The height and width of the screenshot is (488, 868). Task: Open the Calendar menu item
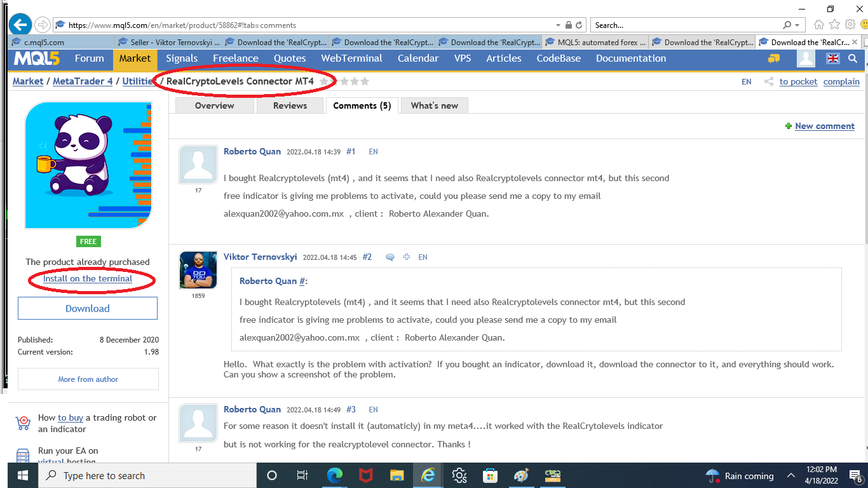pyautogui.click(x=418, y=58)
